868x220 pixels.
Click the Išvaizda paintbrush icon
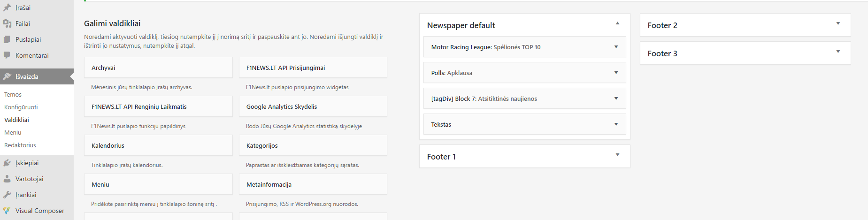click(7, 76)
